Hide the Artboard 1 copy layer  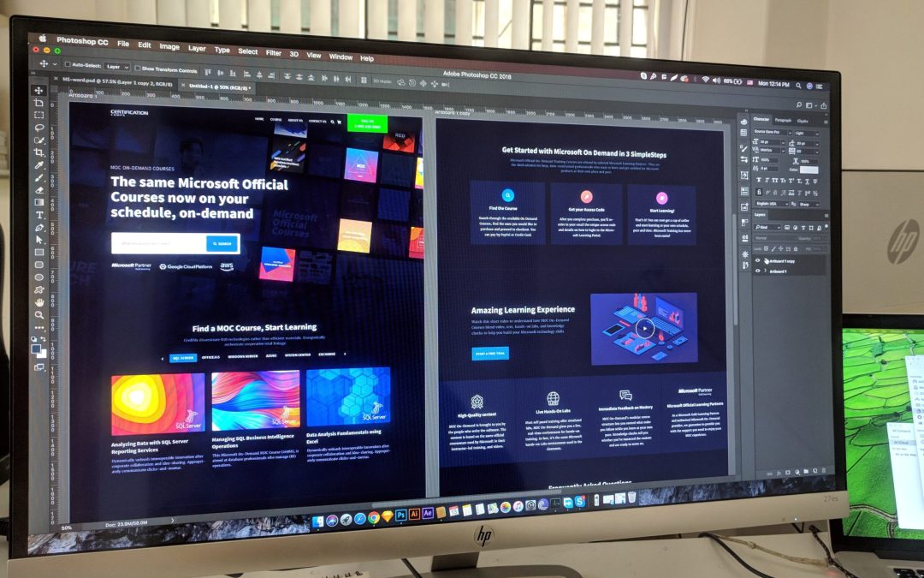pos(758,260)
